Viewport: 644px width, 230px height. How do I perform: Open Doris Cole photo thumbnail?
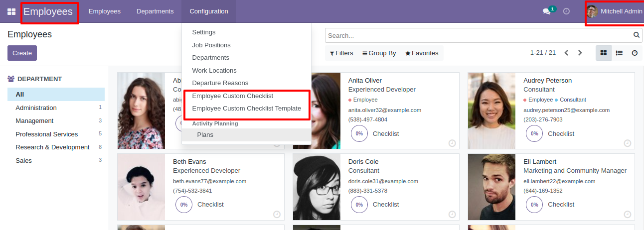point(317,187)
